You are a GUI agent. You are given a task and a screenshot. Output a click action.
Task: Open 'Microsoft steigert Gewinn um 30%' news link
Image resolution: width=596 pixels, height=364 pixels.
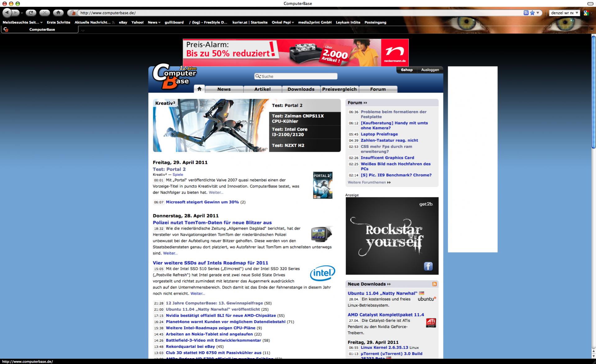(x=202, y=202)
